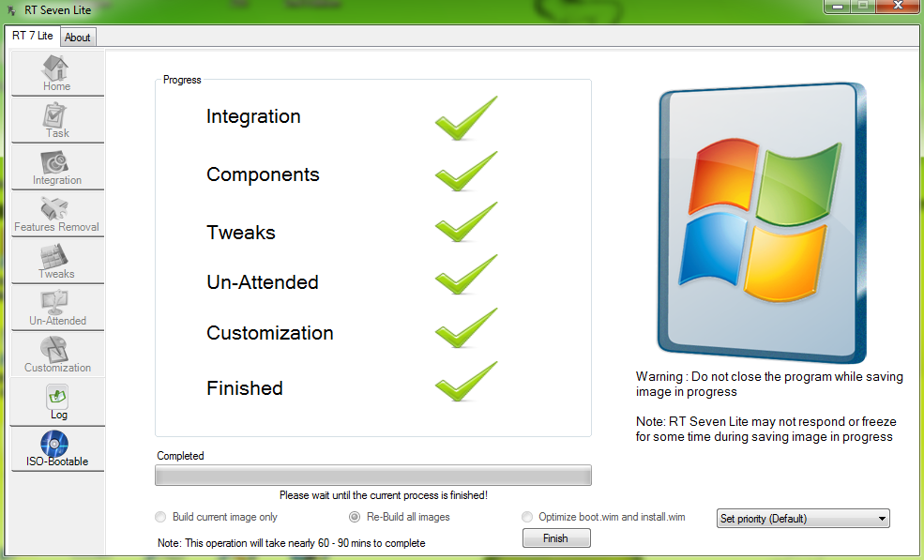
Task: Click the 60 - 90 mins note text
Action: click(291, 543)
